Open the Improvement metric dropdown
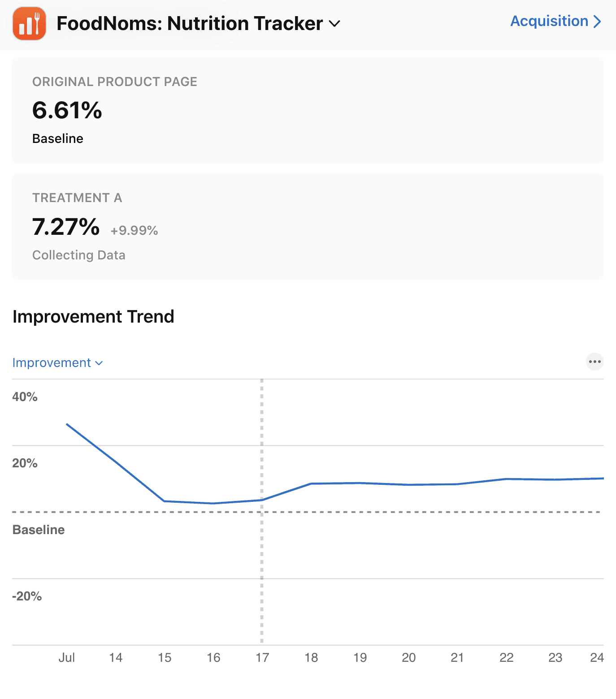 coord(58,362)
